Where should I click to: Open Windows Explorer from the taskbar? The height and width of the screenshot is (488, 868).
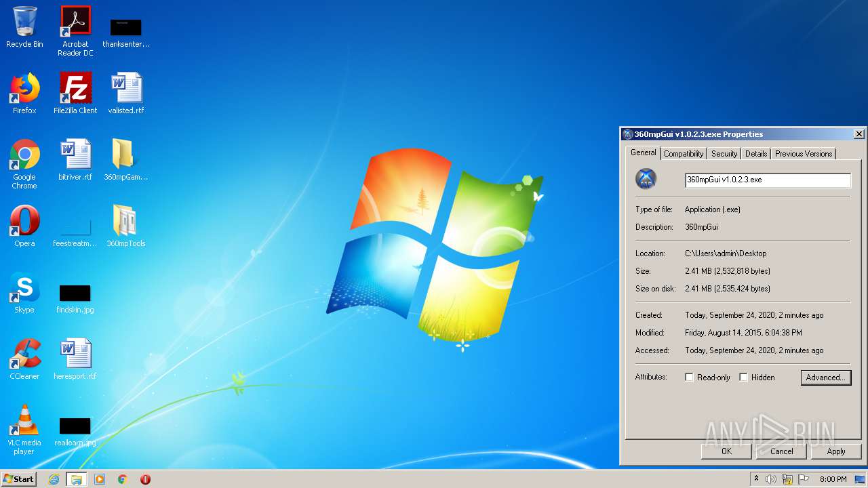point(77,479)
